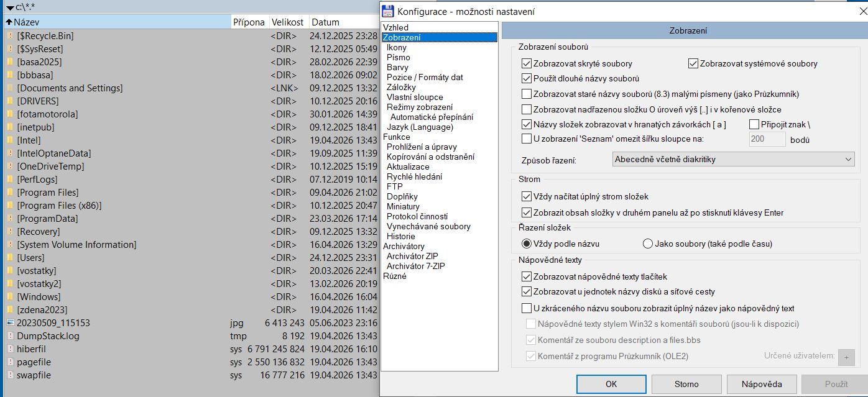
Task: Enable limit column width in Seznam view
Action: pyautogui.click(x=527, y=139)
